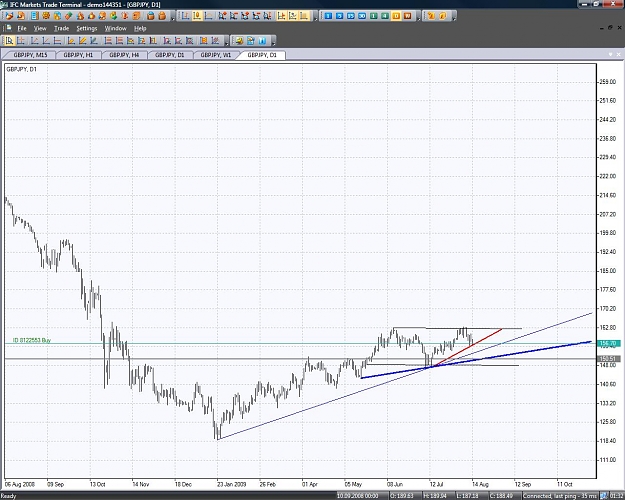Click the blue list-panel icon in the main toolbar
This screenshot has width=625, height=500.
[35, 16]
